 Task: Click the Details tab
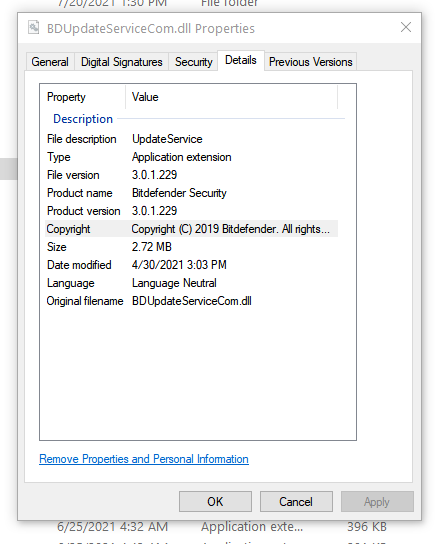pos(241,60)
